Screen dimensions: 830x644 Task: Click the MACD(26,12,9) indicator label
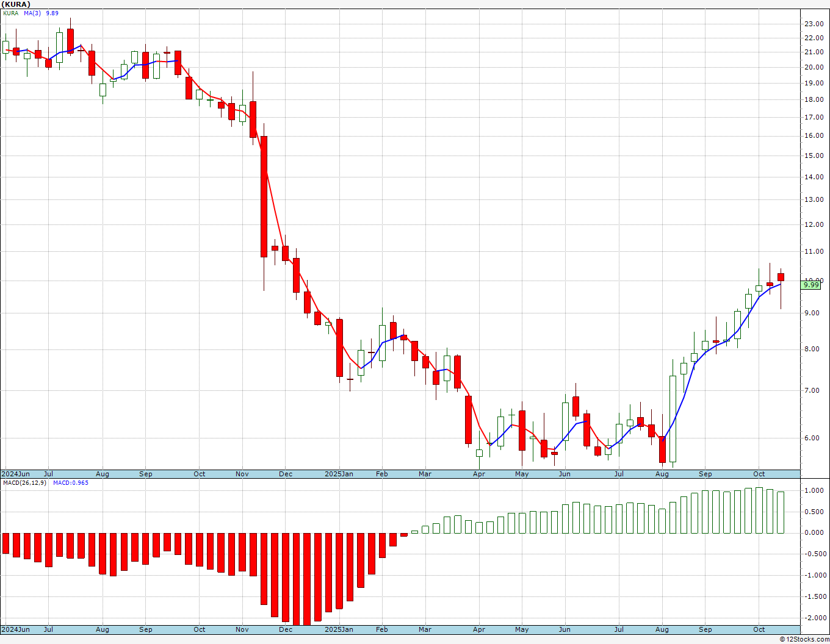(x=24, y=483)
